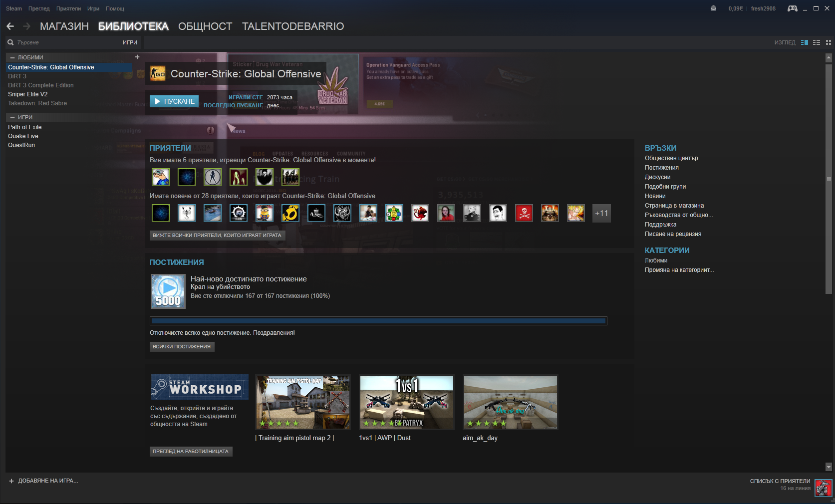The width and height of the screenshot is (835, 504).
Task: View the cartoon duck friend avatar currently in-game
Action: 161,177
